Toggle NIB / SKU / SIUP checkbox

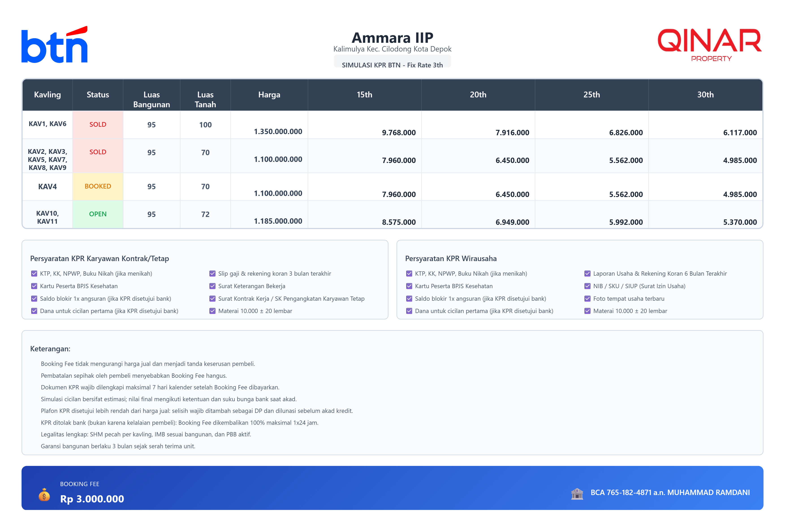click(x=587, y=286)
